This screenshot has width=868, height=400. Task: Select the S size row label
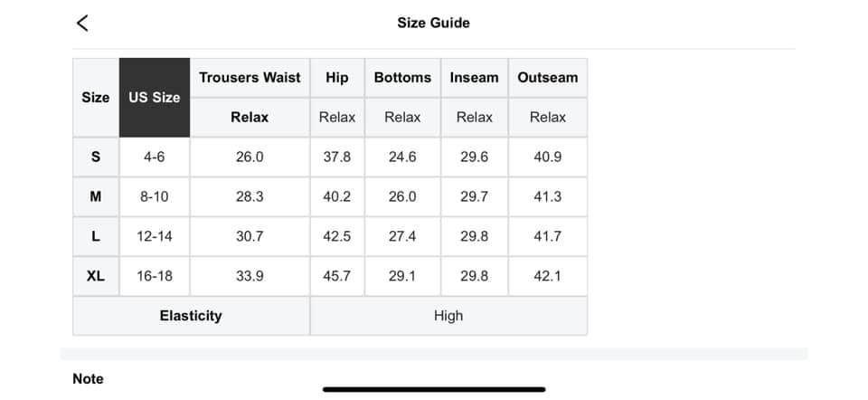click(x=96, y=157)
